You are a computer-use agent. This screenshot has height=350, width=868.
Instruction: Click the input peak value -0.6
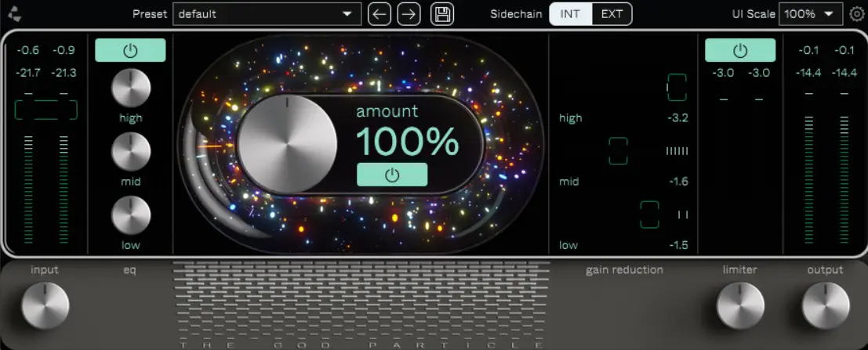[27, 50]
